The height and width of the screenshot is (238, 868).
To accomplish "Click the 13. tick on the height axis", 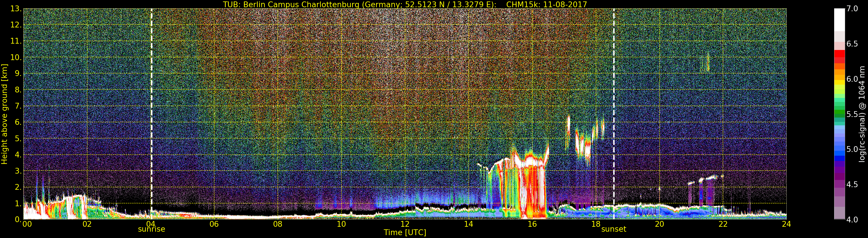I will 16,9.
